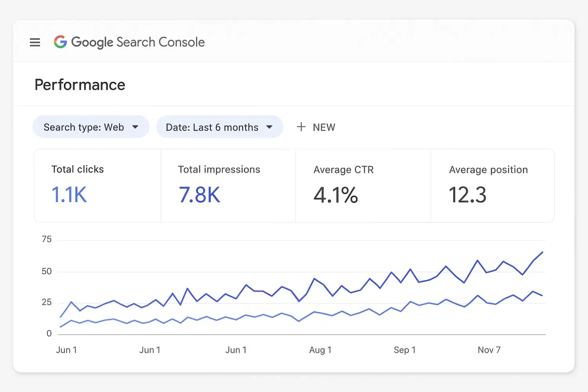Click the NEW filter text
This screenshot has height=392, width=588.
(x=324, y=127)
